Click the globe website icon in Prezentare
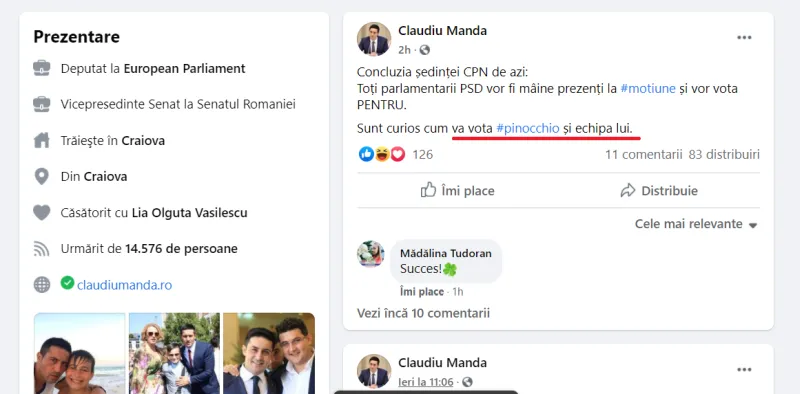The image size is (800, 394). pyautogui.click(x=42, y=284)
